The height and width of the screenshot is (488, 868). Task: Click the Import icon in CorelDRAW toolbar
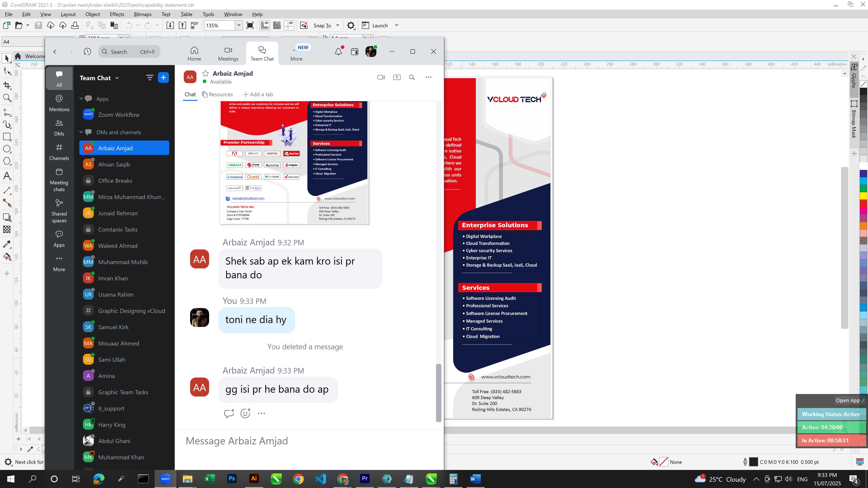pyautogui.click(x=170, y=25)
